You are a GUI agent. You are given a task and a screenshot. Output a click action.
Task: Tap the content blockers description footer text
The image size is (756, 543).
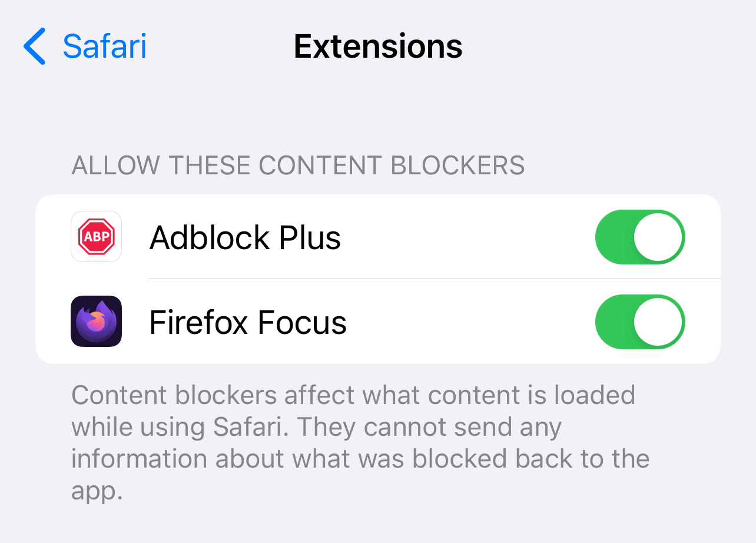[x=359, y=442]
